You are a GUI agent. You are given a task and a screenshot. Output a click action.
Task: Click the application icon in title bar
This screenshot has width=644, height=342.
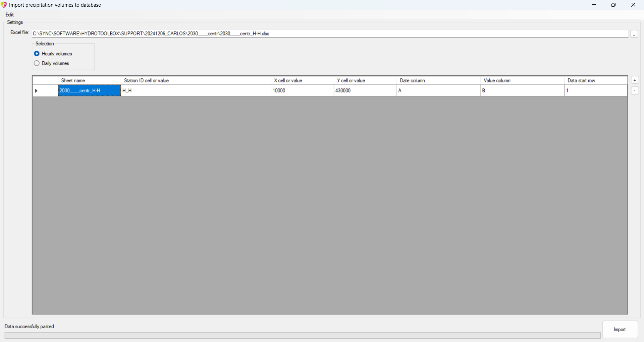[4, 5]
